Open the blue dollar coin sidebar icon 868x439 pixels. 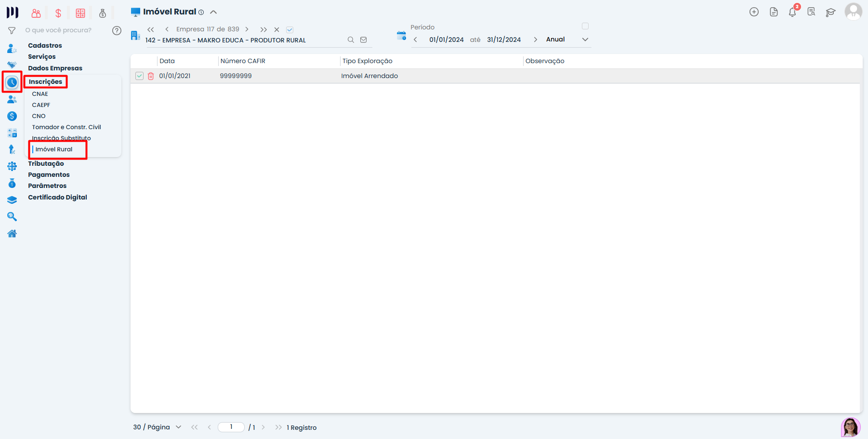tap(12, 116)
